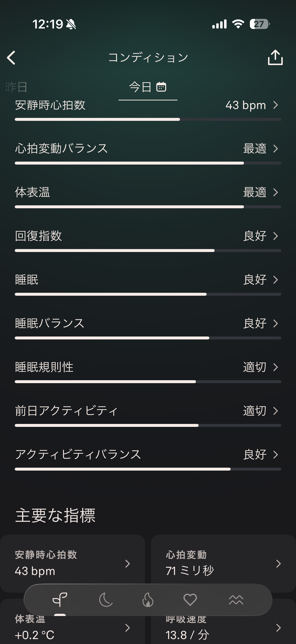Expand 安静時心拍数 43 bpm chevron
The width and height of the screenshot is (296, 644).
click(276, 105)
